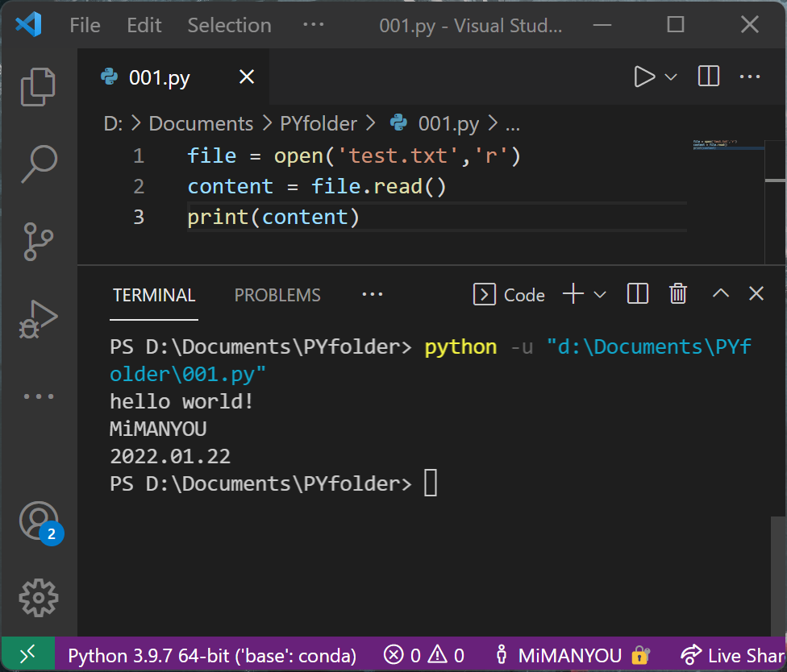Maximize the panel size with up chevron

pos(720,294)
